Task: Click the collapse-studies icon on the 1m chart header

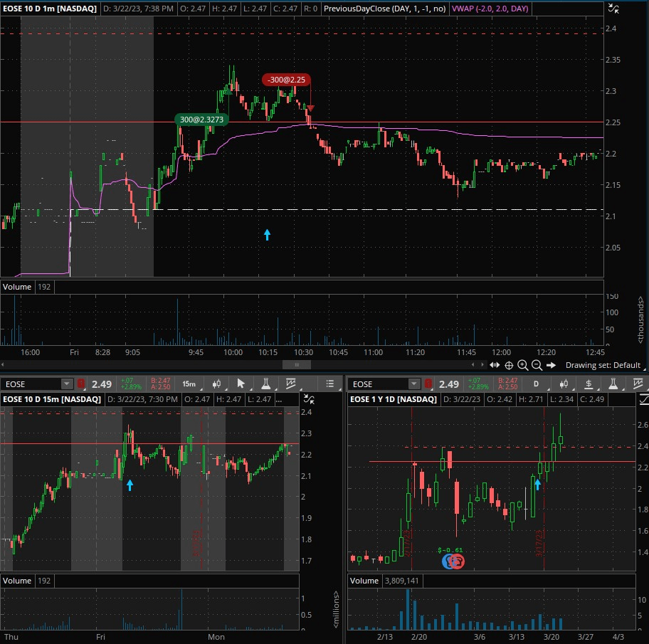Action: (613, 9)
